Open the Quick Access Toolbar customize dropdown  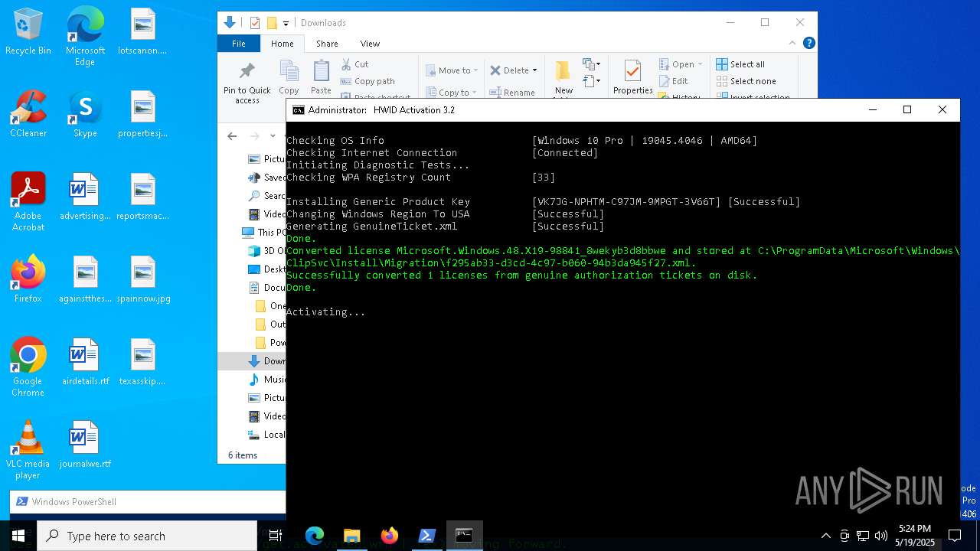pyautogui.click(x=286, y=23)
